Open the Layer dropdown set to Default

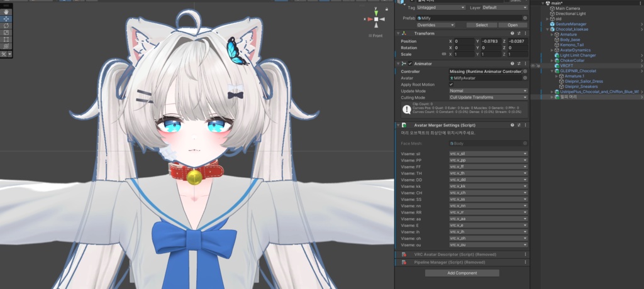click(x=504, y=8)
